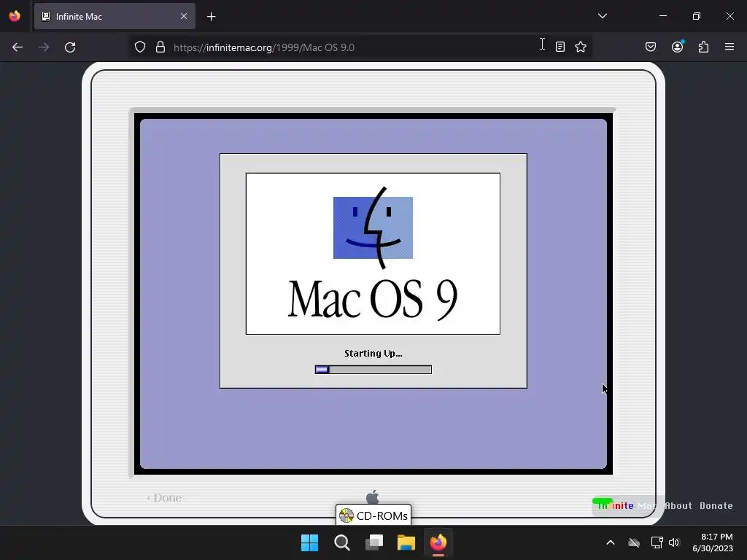Click the Mac OS 9 Finder face logo
This screenshot has width=747, height=560.
373,227
